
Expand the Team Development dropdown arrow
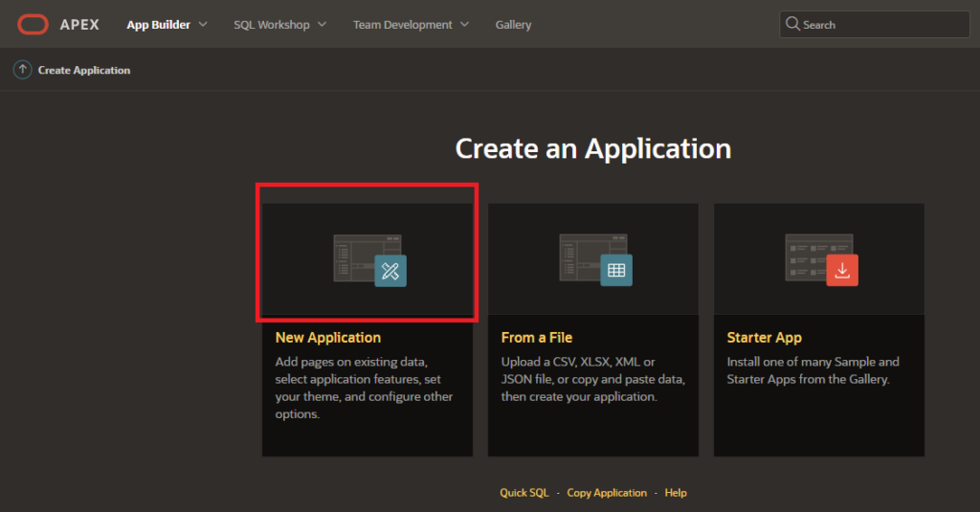pyautogui.click(x=465, y=24)
